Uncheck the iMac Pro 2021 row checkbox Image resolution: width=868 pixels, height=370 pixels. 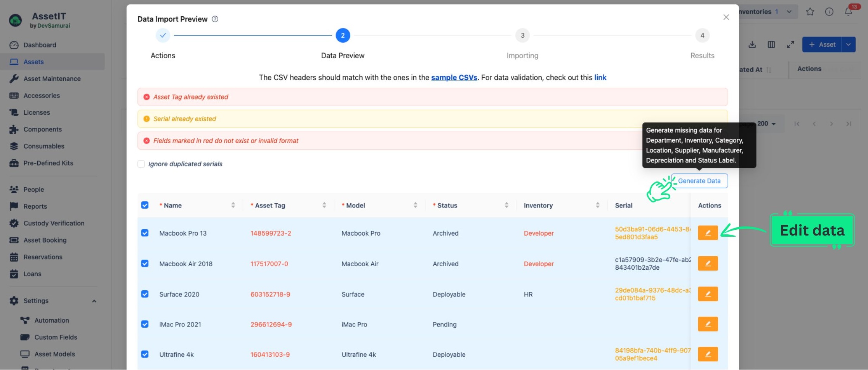[145, 324]
